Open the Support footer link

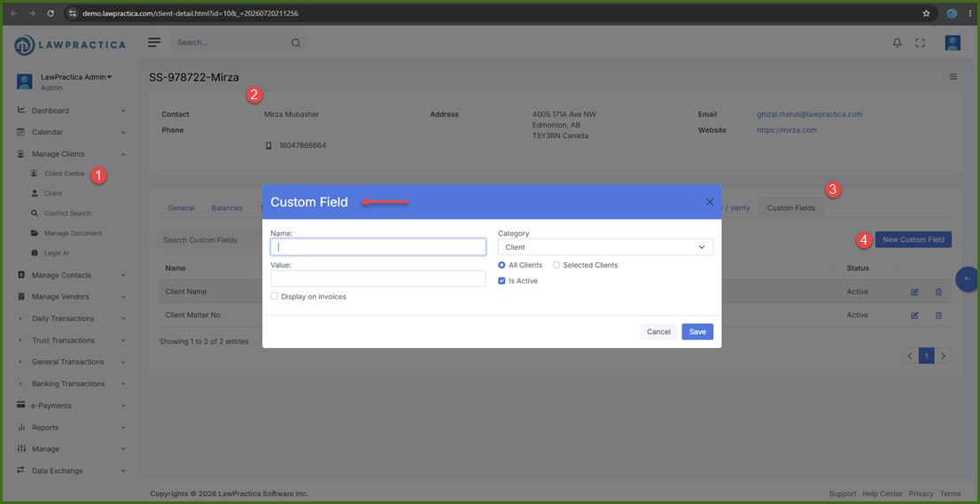coord(843,494)
